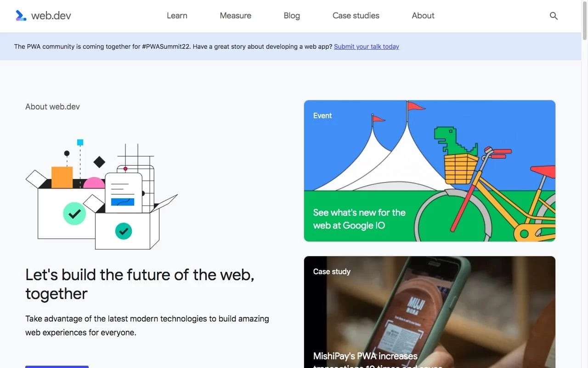Open the MishiPay PWA case study card
This screenshot has height=368, width=588.
pyautogui.click(x=430, y=313)
